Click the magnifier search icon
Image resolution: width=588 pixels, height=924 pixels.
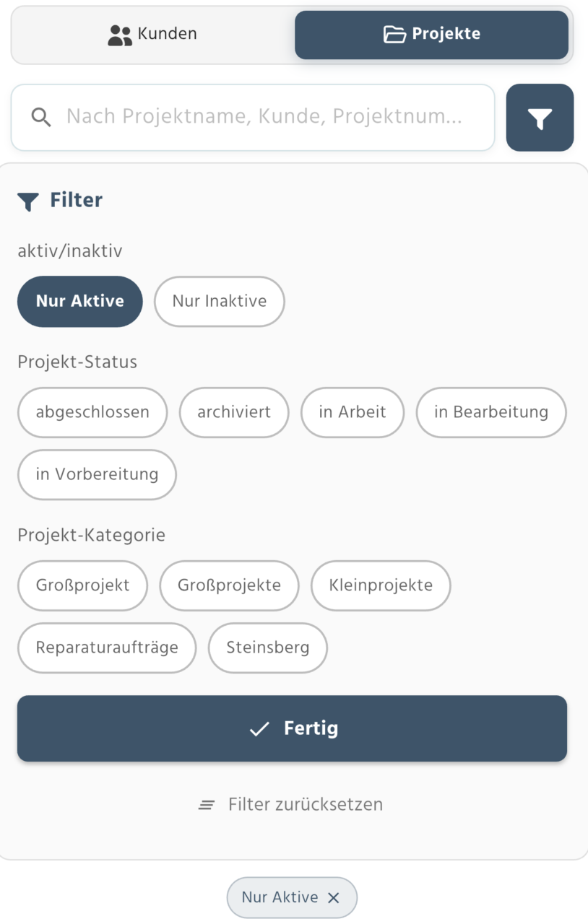click(x=42, y=118)
